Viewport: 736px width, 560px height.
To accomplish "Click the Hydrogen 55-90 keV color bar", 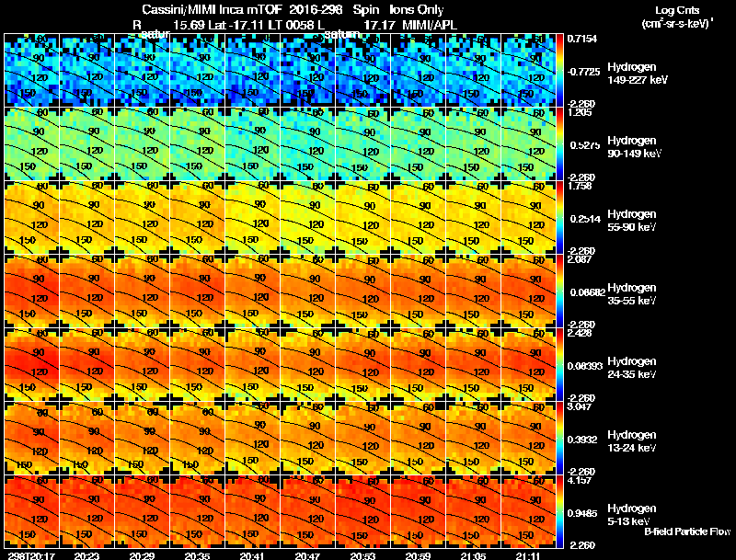I will point(559,217).
